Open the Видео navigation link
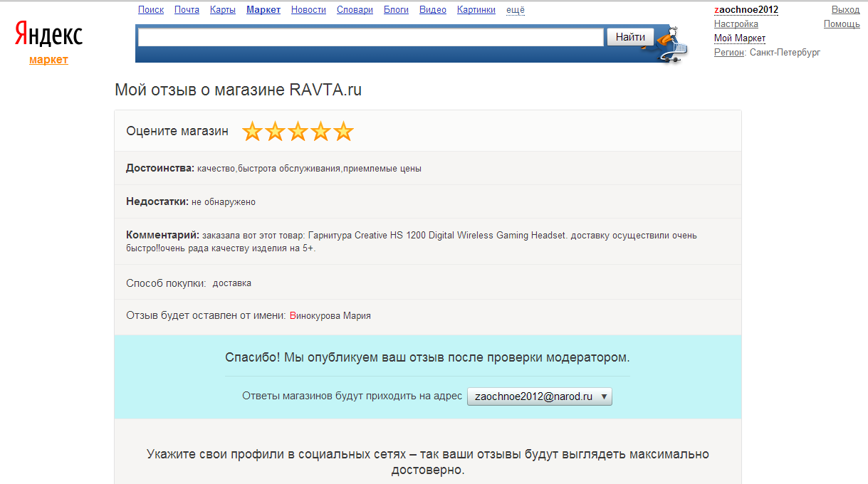This screenshot has height=484, width=868. point(433,10)
